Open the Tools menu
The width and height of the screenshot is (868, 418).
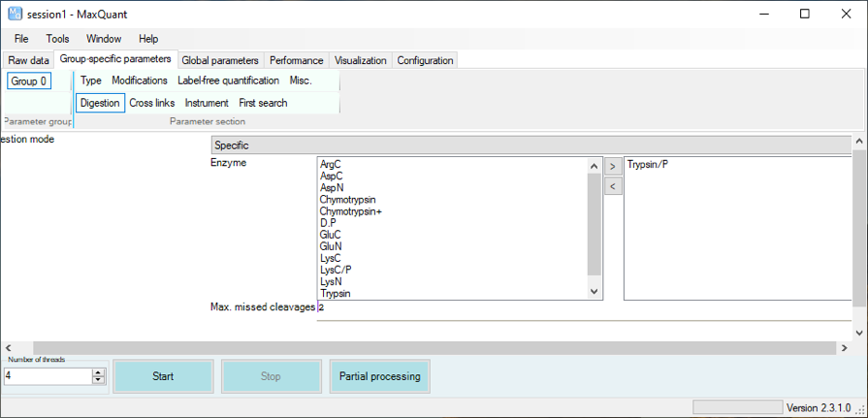click(x=57, y=39)
